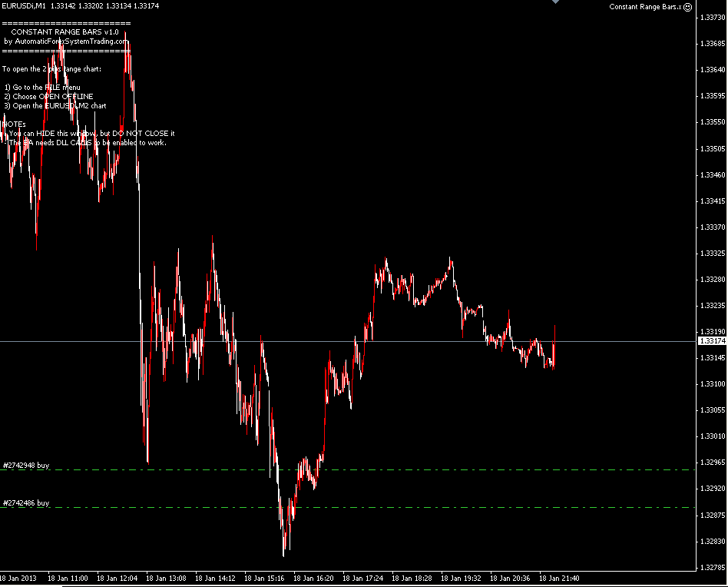Click the 1.33235 price scale label
This screenshot has height=587, width=728.
click(x=713, y=306)
